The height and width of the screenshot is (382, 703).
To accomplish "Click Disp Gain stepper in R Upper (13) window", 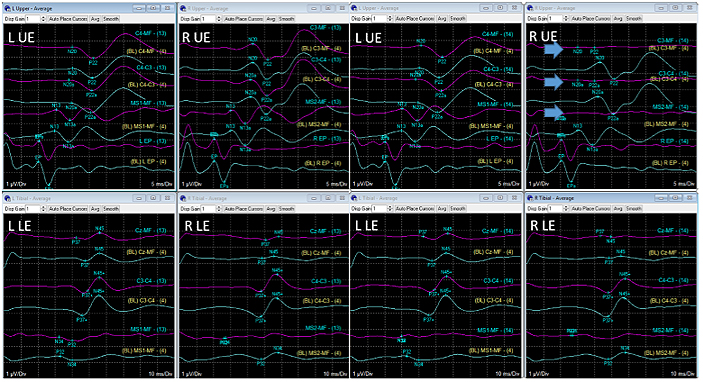I will coord(219,19).
